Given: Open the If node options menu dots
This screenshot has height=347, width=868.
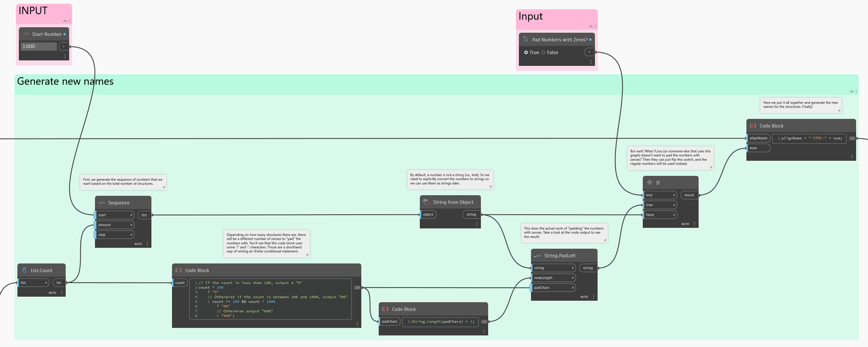Looking at the screenshot, I should click(x=695, y=224).
